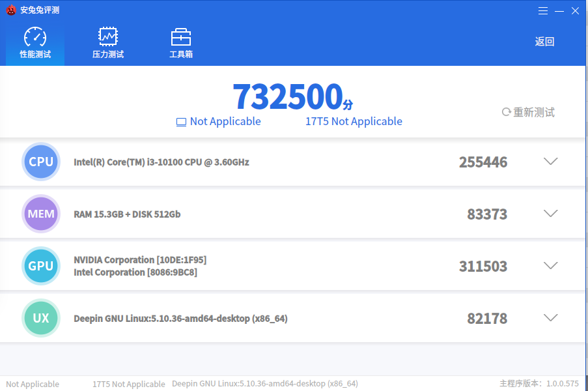This screenshot has width=588, height=391.
Task: Open the 工具箱 toolbox tab
Action: (x=181, y=43)
